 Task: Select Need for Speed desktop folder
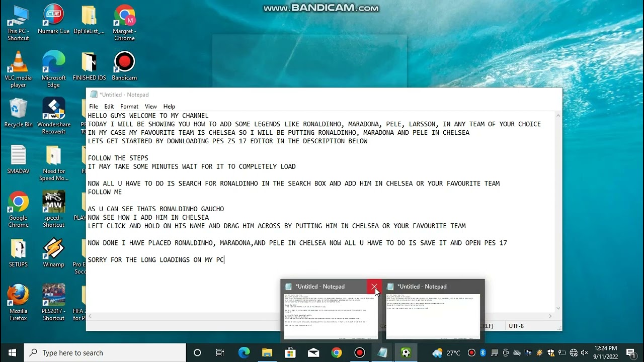pos(54,163)
